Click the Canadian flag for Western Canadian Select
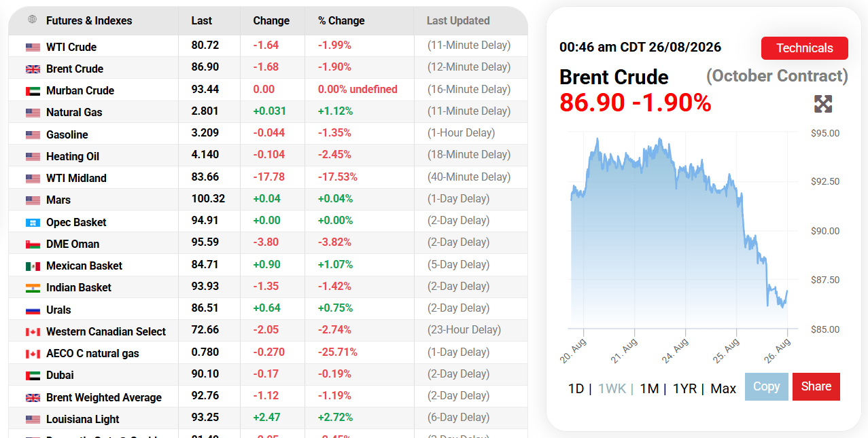This screenshot has width=868, height=438. click(x=33, y=331)
